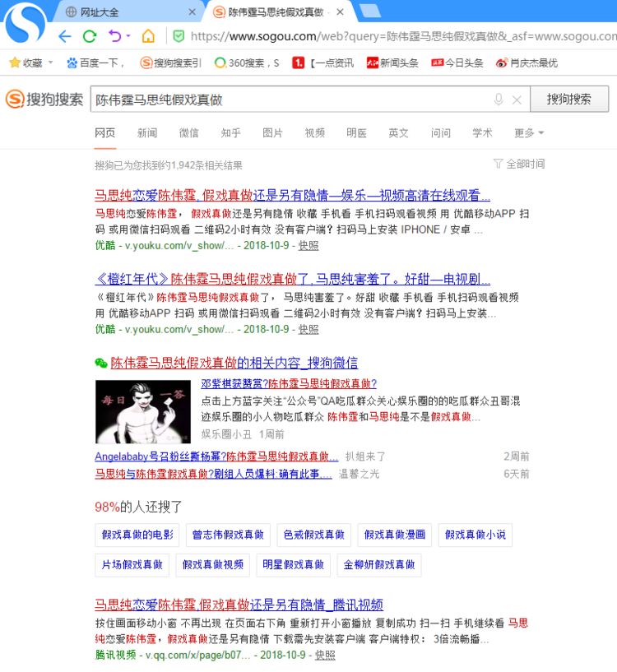Click related search 假戏真做小说
This screenshot has width=617, height=672.
point(475,535)
